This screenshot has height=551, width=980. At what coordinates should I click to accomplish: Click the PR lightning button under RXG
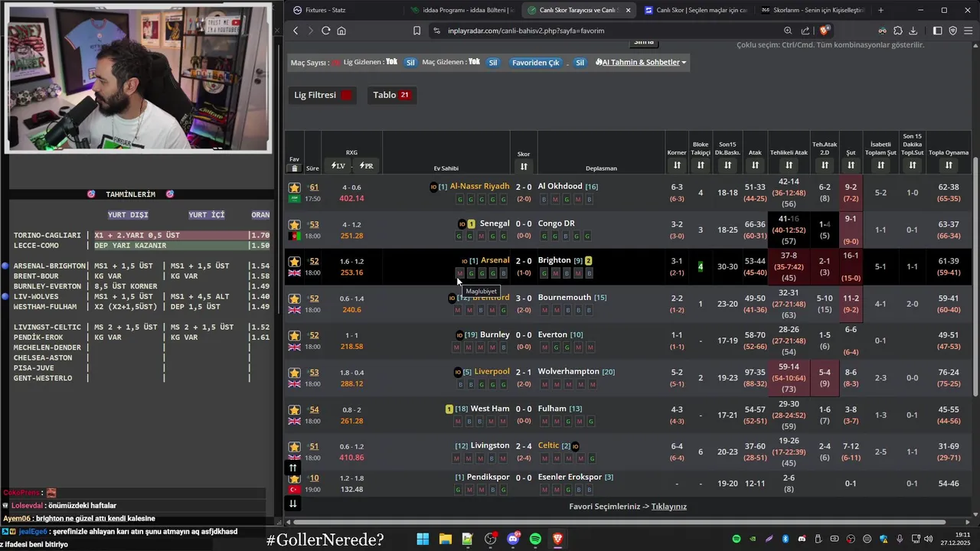[366, 165]
